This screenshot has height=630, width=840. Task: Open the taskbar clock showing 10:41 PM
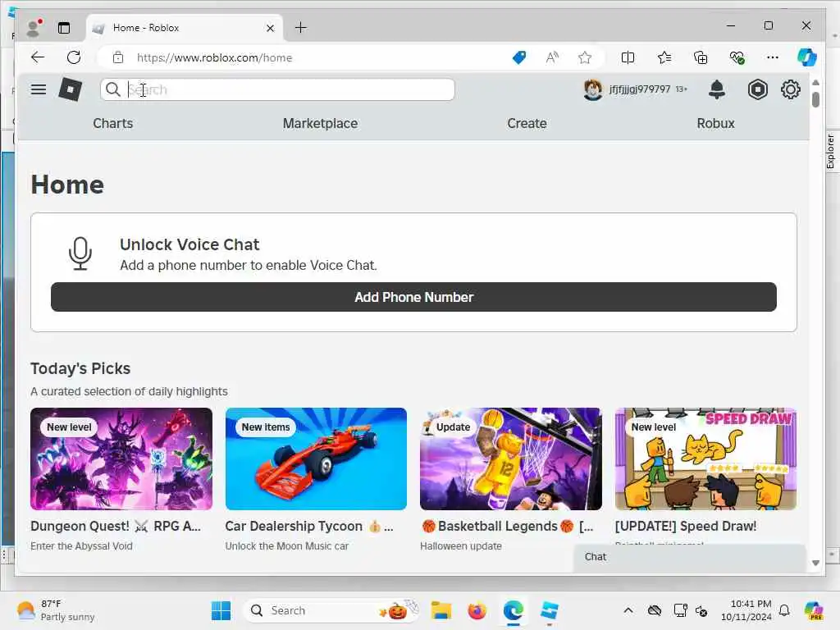pos(746,610)
